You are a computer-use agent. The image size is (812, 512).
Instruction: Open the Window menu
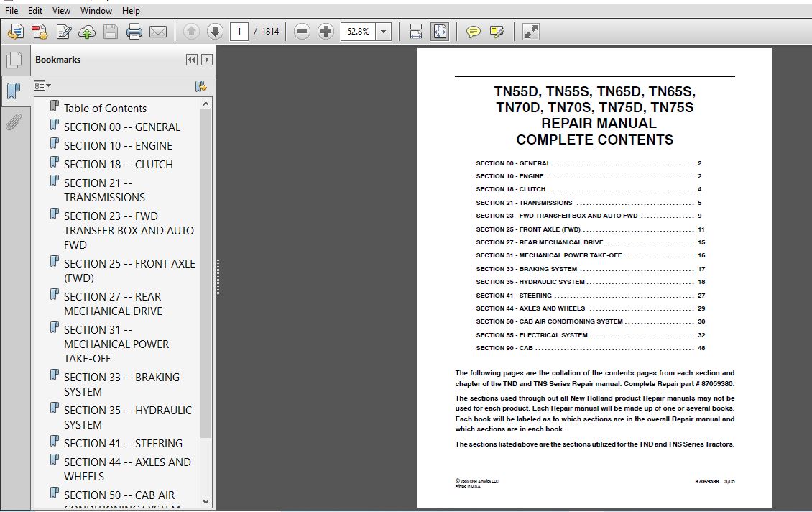pyautogui.click(x=96, y=10)
